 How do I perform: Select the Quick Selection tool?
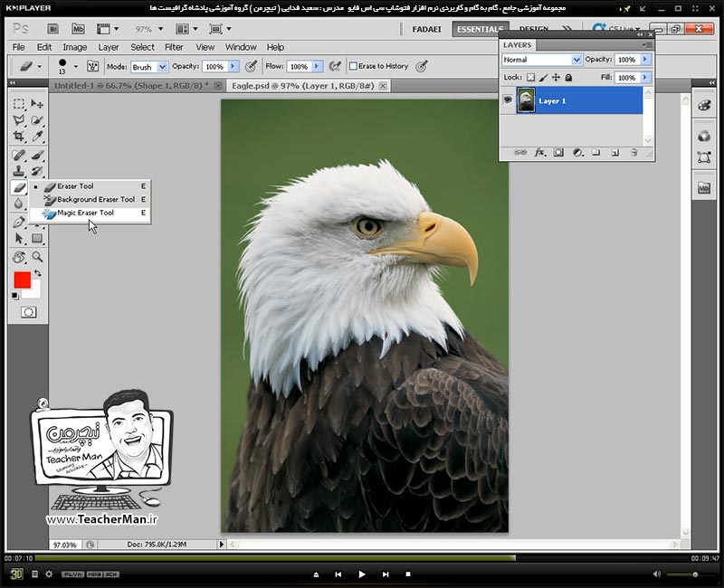click(x=37, y=120)
